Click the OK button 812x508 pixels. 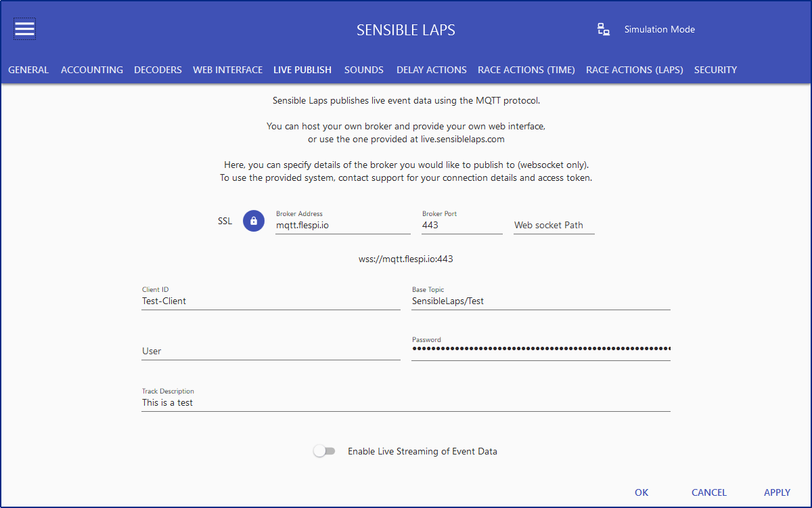641,492
